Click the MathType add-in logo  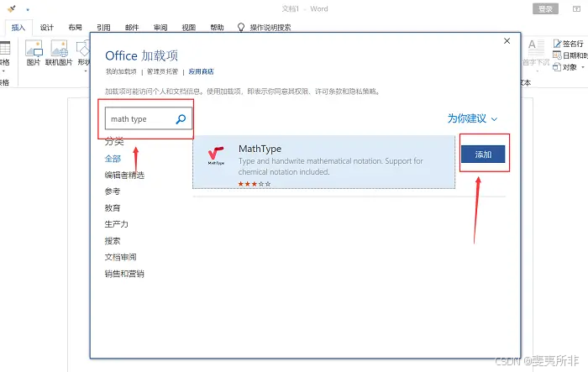pyautogui.click(x=216, y=155)
